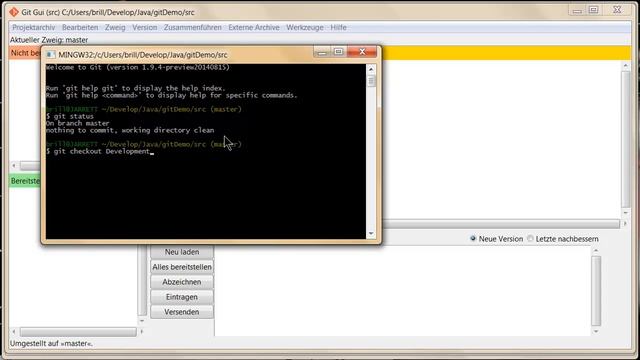The image size is (640, 360).
Task: Click the Neu laden button
Action: (x=182, y=252)
